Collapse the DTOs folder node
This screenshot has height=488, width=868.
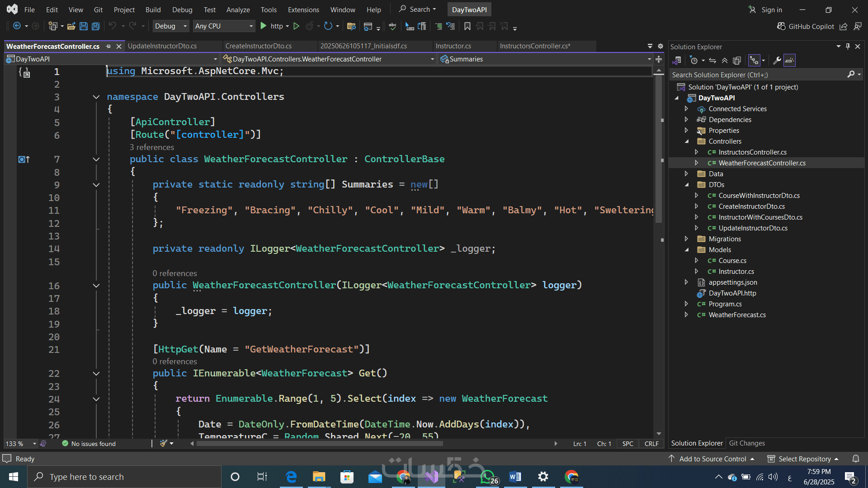(686, 185)
